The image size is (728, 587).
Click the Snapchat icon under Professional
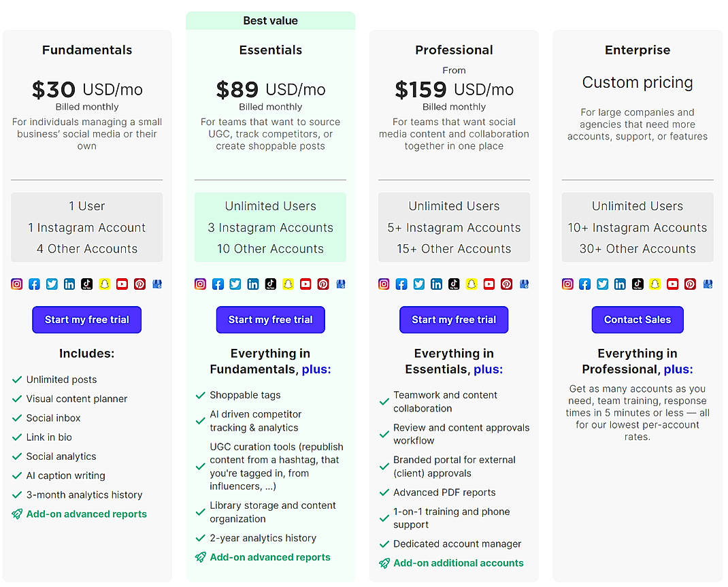[472, 284]
